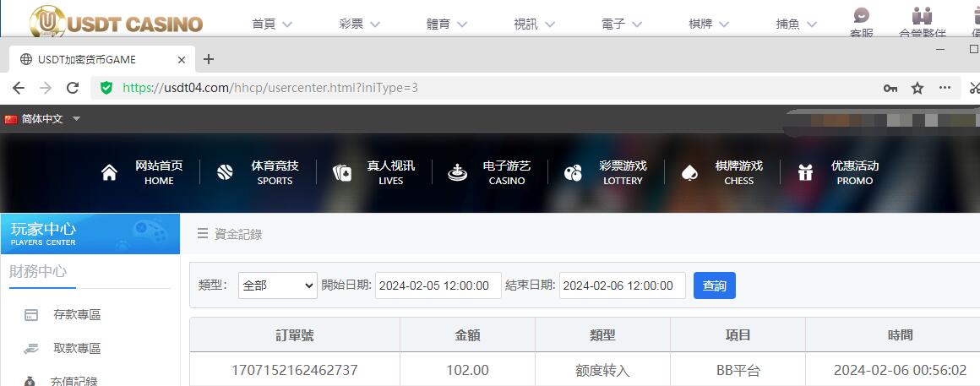This screenshot has height=386, width=980.
Task: Click the green security shield icon
Action: coord(106,88)
